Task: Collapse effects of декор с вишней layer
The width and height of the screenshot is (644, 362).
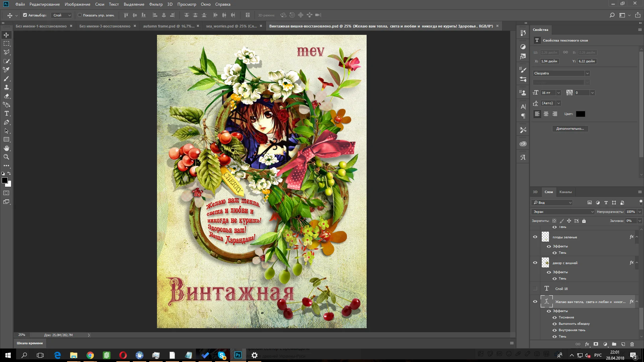Action: pyautogui.click(x=637, y=263)
